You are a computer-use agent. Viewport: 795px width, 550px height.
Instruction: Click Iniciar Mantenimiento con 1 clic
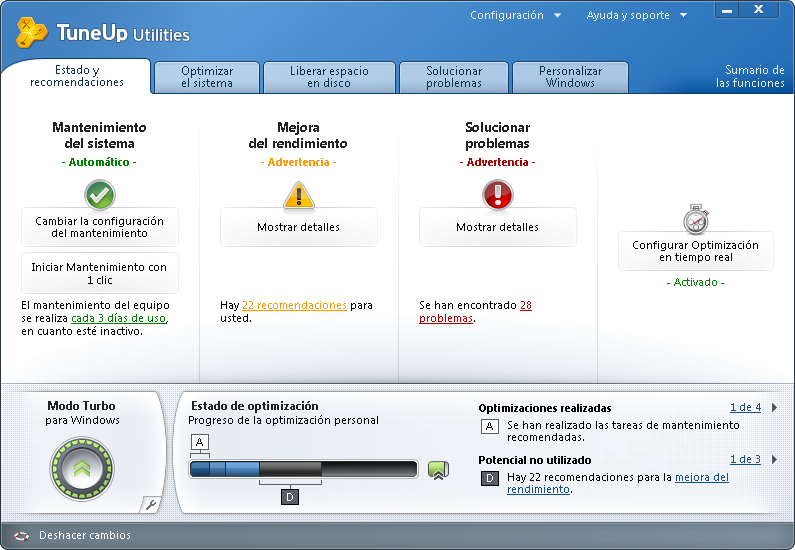(100, 273)
